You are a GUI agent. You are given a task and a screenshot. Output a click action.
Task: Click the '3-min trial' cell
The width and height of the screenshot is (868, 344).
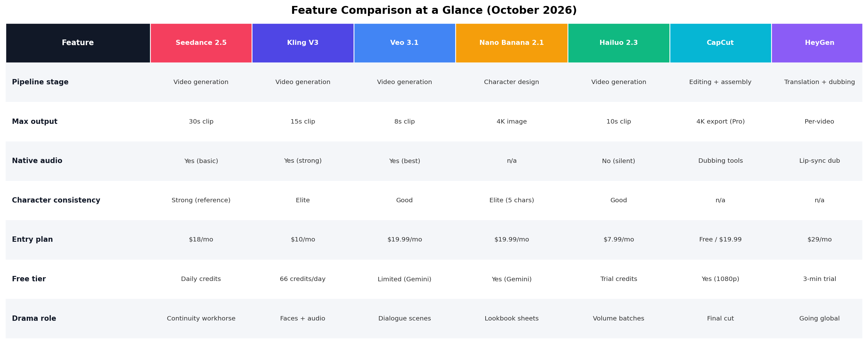819,279
